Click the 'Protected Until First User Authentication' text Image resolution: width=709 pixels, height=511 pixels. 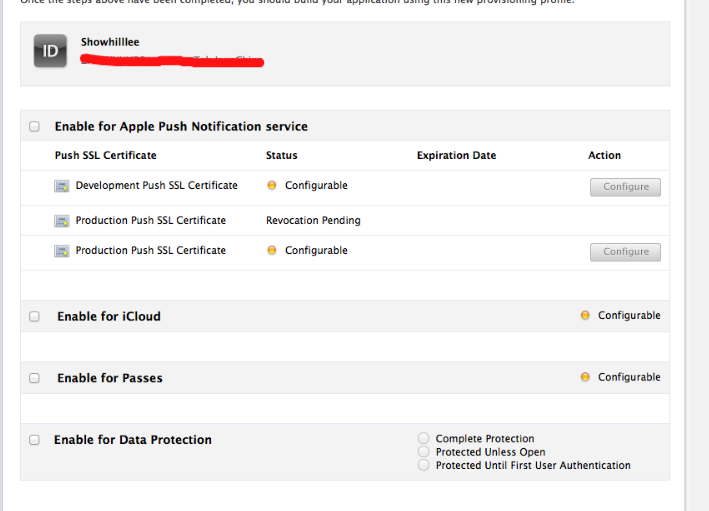pyautogui.click(x=533, y=465)
